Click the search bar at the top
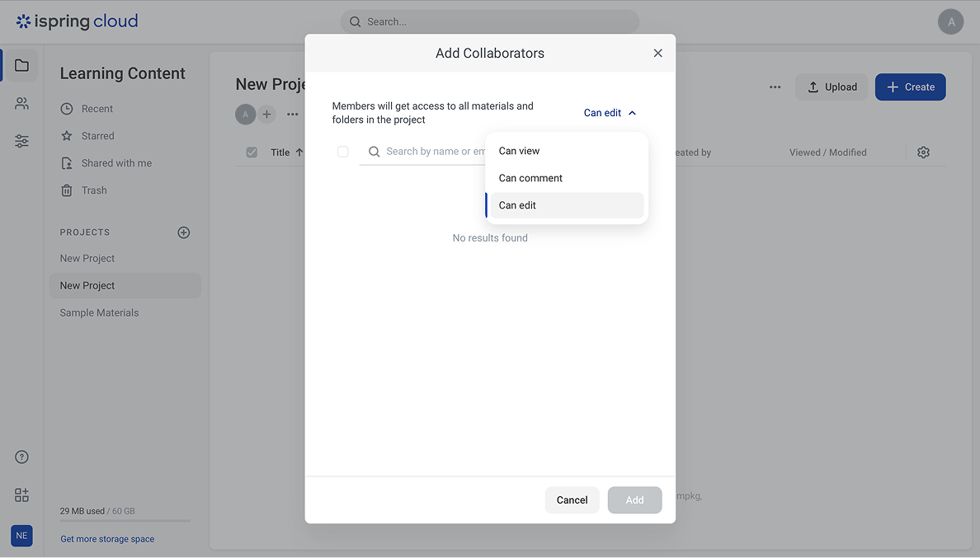The width and height of the screenshot is (980, 558). 489,21
